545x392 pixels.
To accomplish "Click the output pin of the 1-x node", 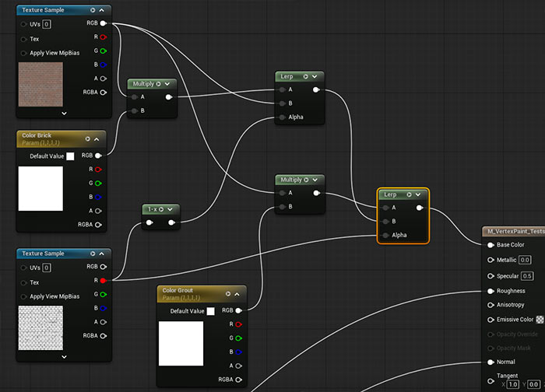I will [x=172, y=223].
